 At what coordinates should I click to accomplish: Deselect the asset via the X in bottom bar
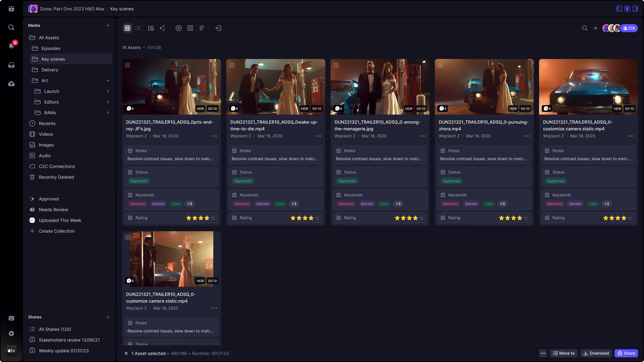pos(126,353)
